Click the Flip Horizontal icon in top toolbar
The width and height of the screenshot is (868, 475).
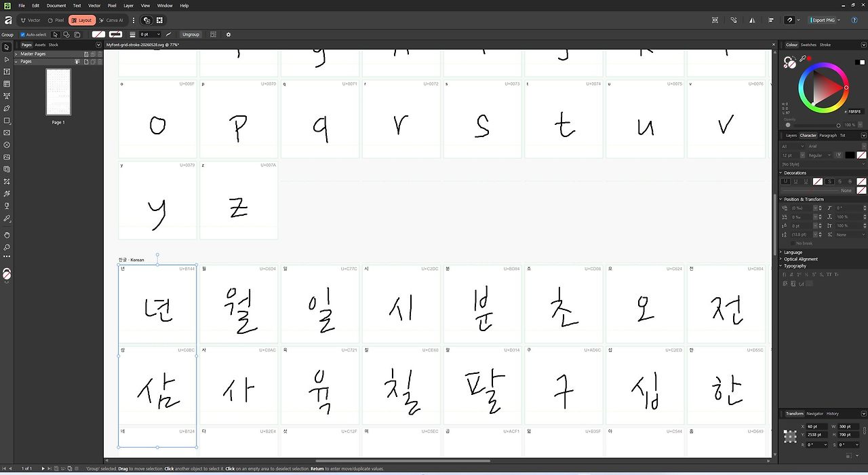(752, 20)
